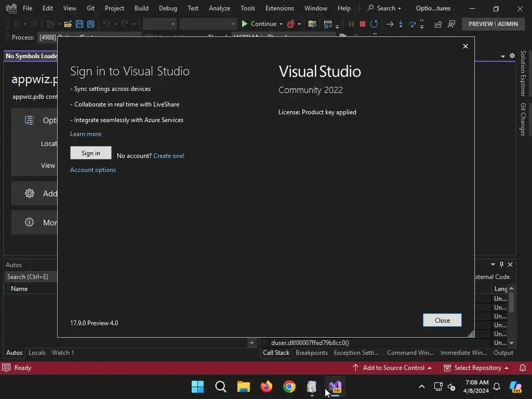Click the Send Feedback icon
The width and height of the screenshot is (532, 399).
click(451, 24)
